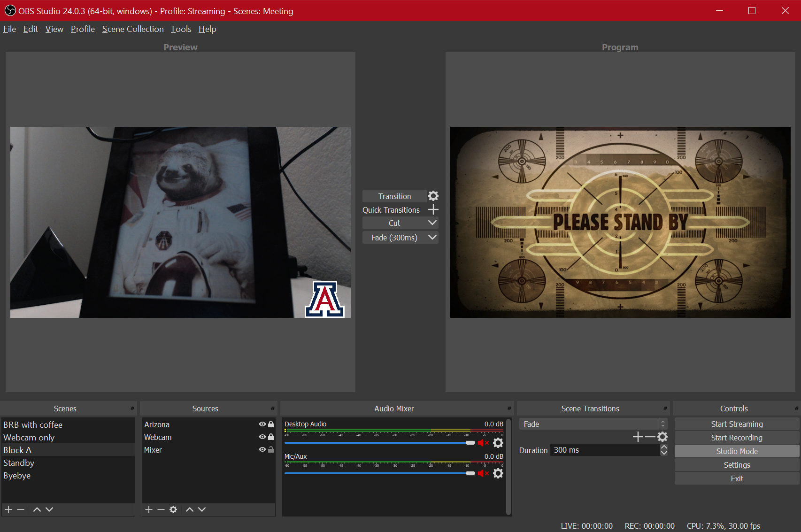
Task: Toggle visibility of the Mixer source
Action: [262, 449]
